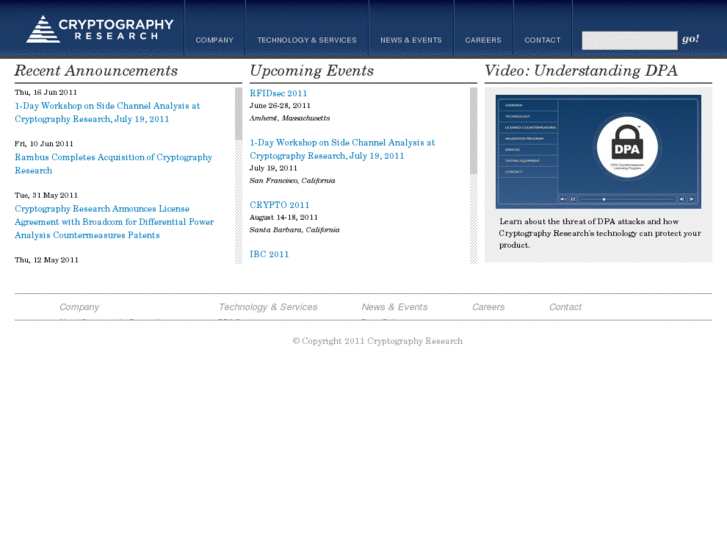Screen dimensions: 727x545
Task: Click the 'Tue, 31 May 2011' date text
Action: [46, 195]
